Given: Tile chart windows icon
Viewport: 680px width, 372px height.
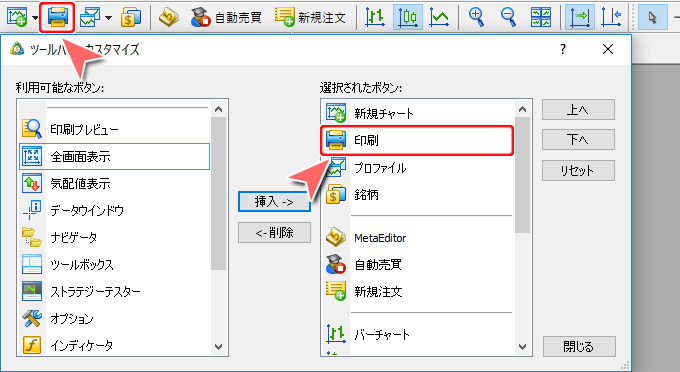Looking at the screenshot, I should 541,17.
